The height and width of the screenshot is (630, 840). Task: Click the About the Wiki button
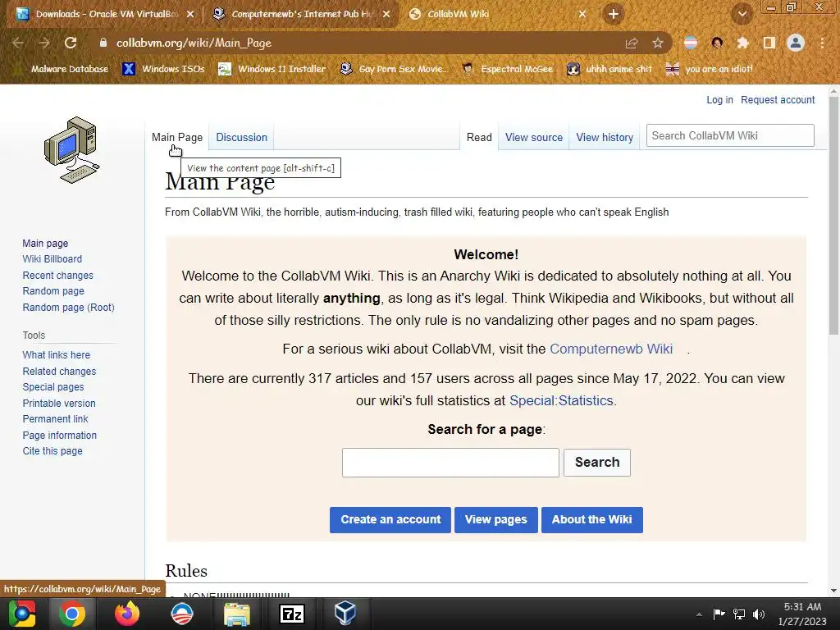coord(592,519)
